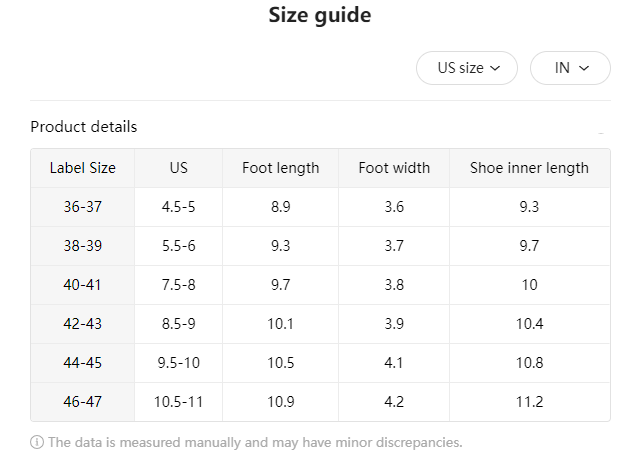Click the US size 7.5-8 cell

[179, 285]
